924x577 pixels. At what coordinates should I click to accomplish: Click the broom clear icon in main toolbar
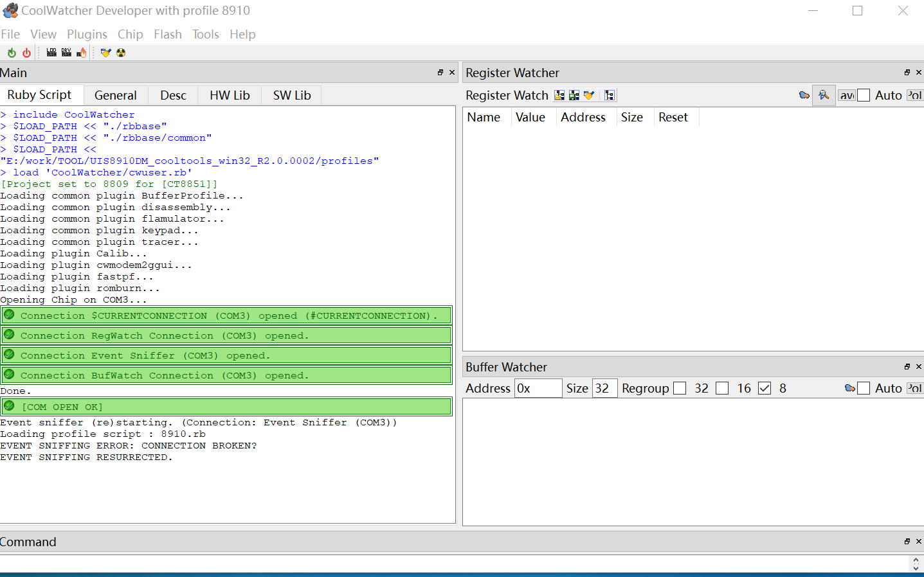[105, 53]
